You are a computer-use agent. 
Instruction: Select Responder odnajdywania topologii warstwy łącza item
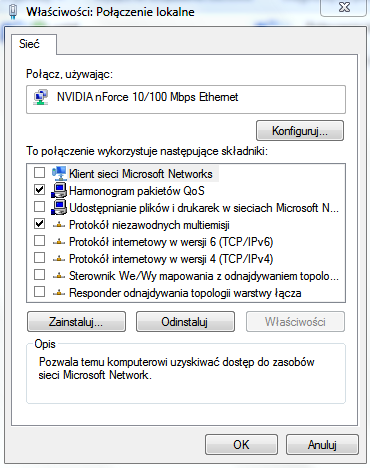[185, 293]
